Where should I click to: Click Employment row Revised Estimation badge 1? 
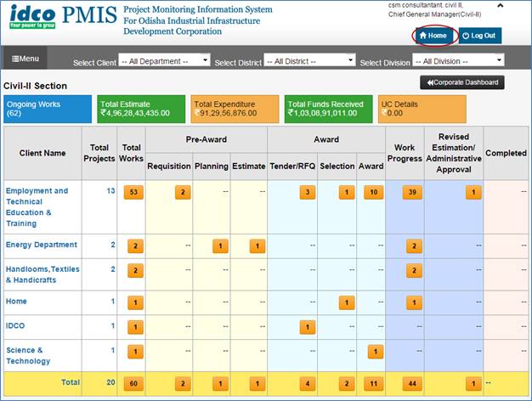tap(473, 192)
